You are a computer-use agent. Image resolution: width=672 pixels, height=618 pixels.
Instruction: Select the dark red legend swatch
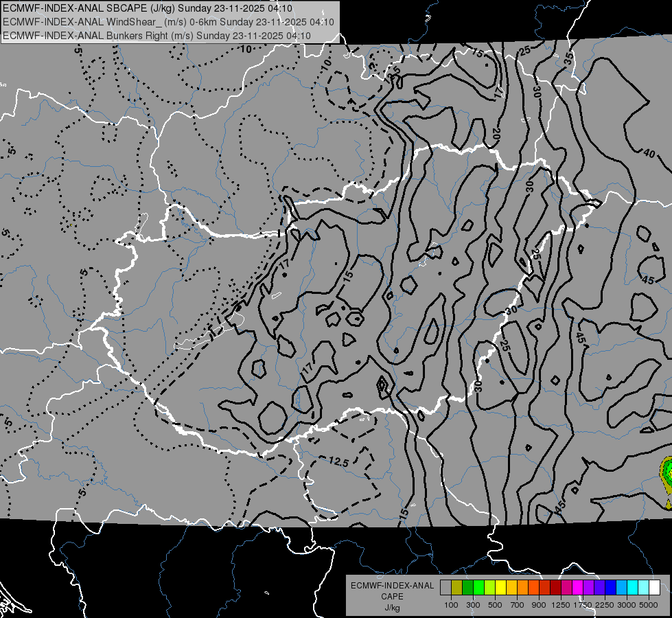(555, 587)
